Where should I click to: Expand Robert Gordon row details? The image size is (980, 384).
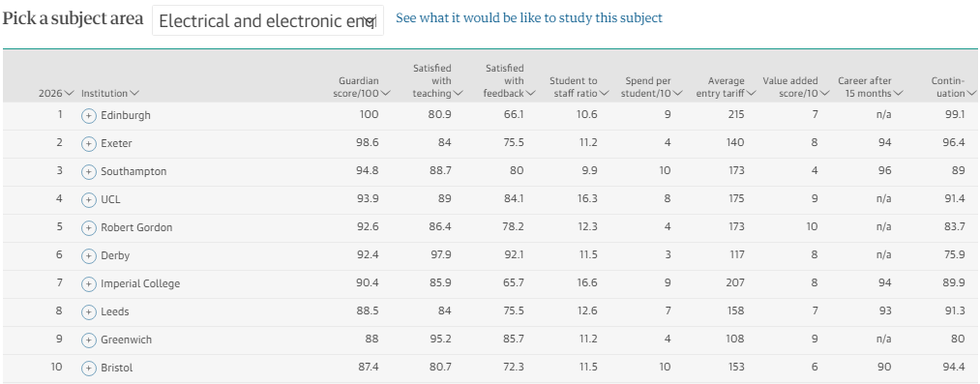pyautogui.click(x=89, y=228)
